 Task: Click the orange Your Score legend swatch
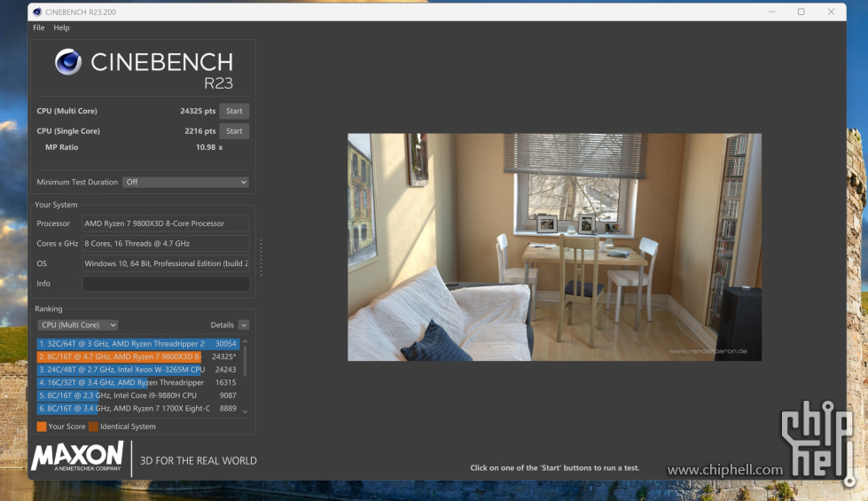point(42,427)
